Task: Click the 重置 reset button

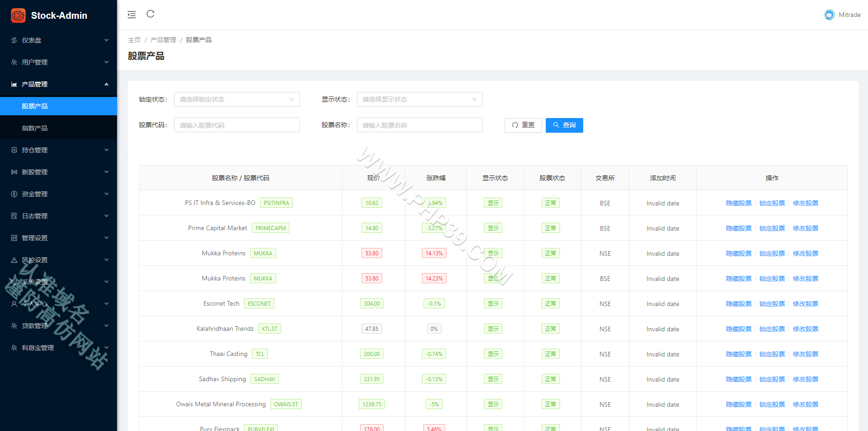Action: pyautogui.click(x=523, y=125)
